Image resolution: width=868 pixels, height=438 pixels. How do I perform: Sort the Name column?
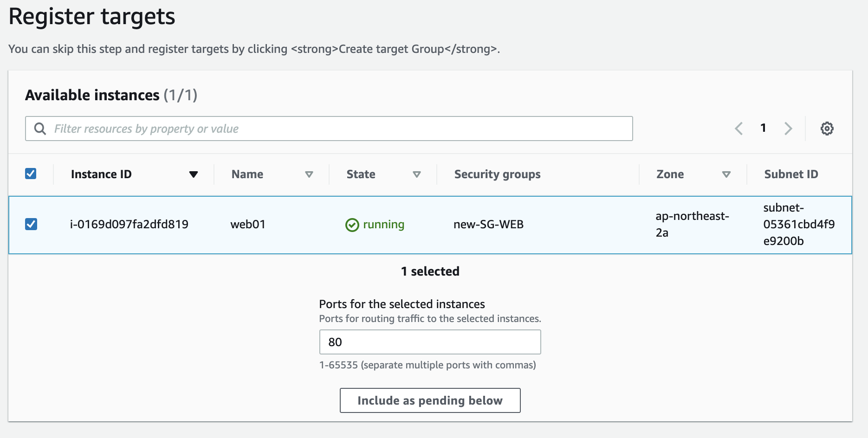tap(309, 174)
